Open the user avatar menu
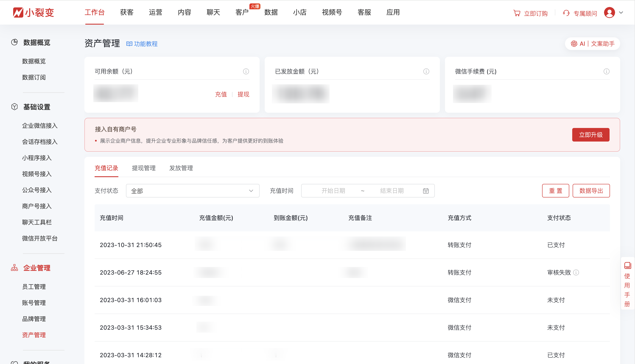The height and width of the screenshot is (364, 635). pyautogui.click(x=610, y=13)
